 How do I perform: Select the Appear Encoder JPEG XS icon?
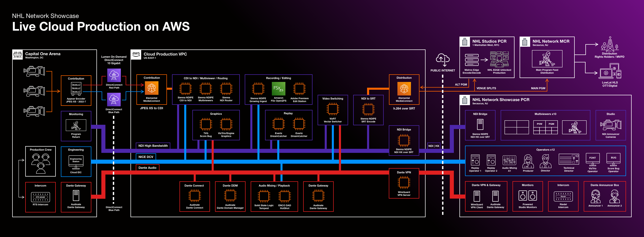click(x=76, y=89)
